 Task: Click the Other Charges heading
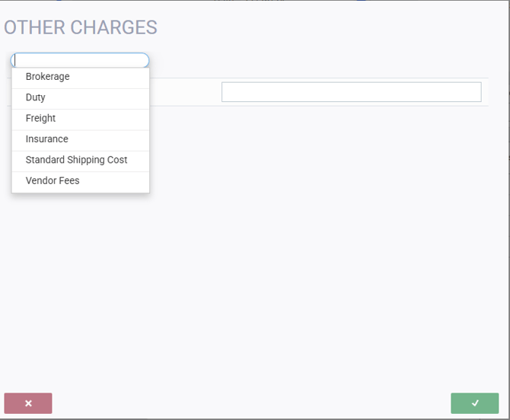[x=81, y=27]
